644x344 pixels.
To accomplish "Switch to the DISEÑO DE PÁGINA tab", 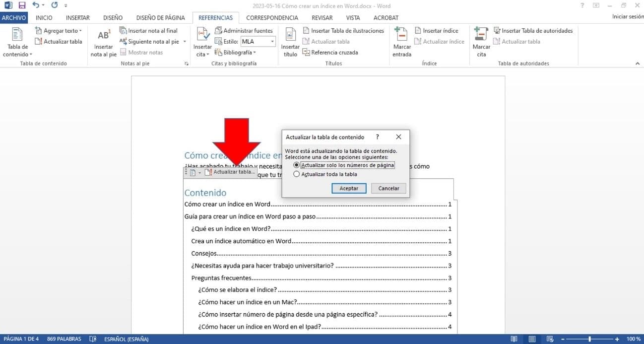I will point(160,18).
